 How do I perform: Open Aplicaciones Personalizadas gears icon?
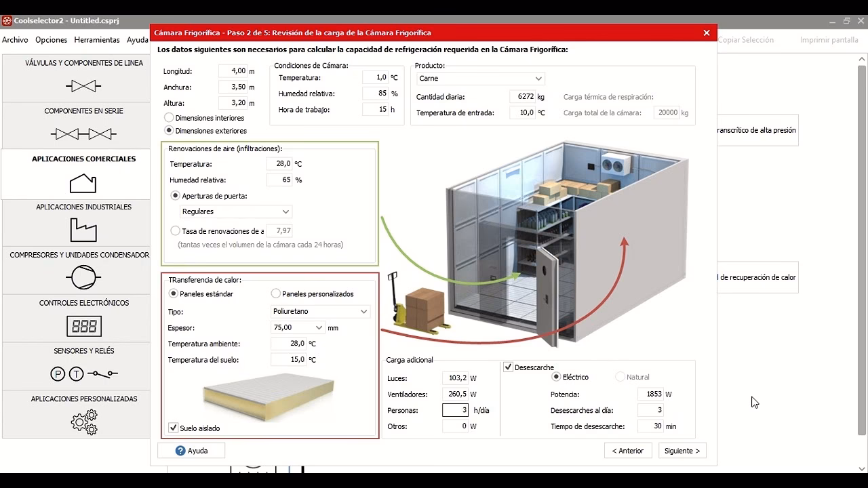(83, 422)
